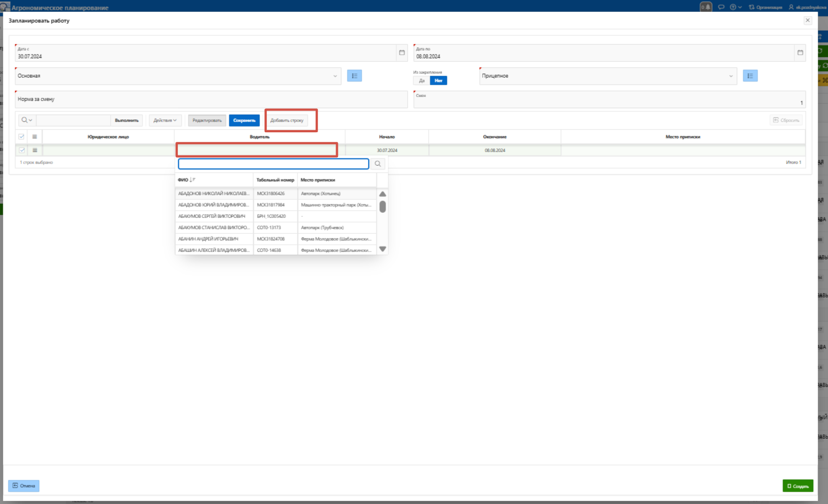828x504 pixels.
Task: Focus the driver search input in popup
Action: pos(273,164)
